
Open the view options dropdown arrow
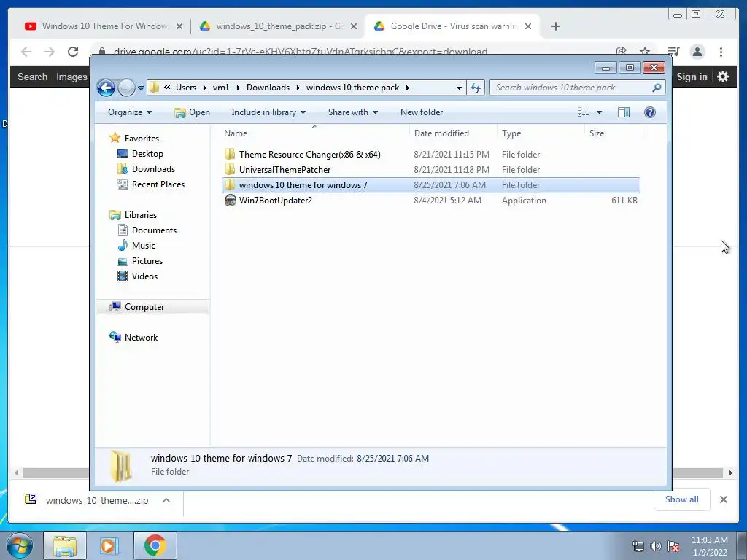[x=600, y=112]
